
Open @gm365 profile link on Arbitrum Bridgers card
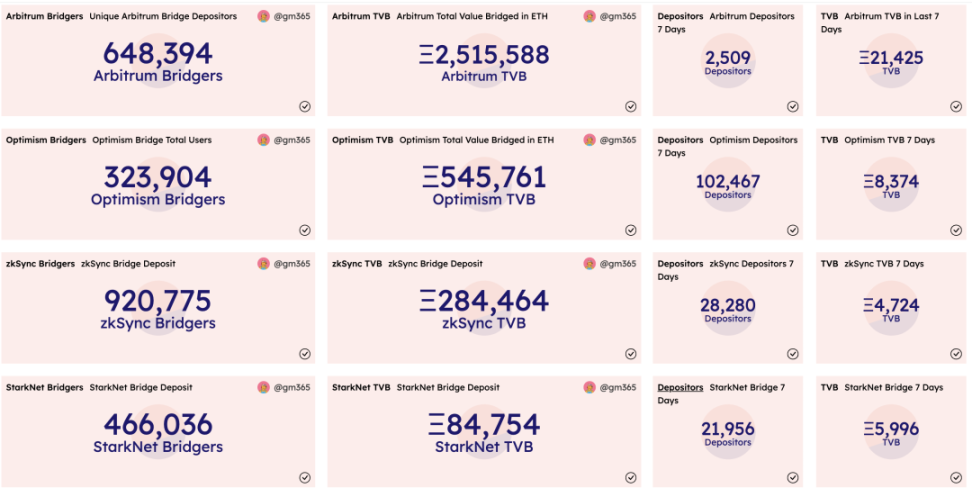(x=291, y=16)
